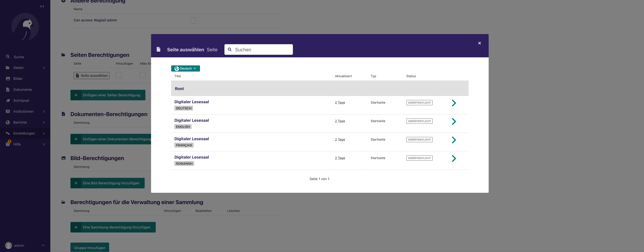The height and width of the screenshot is (252, 644).
Task: Select the Root page row
Action: 319,88
